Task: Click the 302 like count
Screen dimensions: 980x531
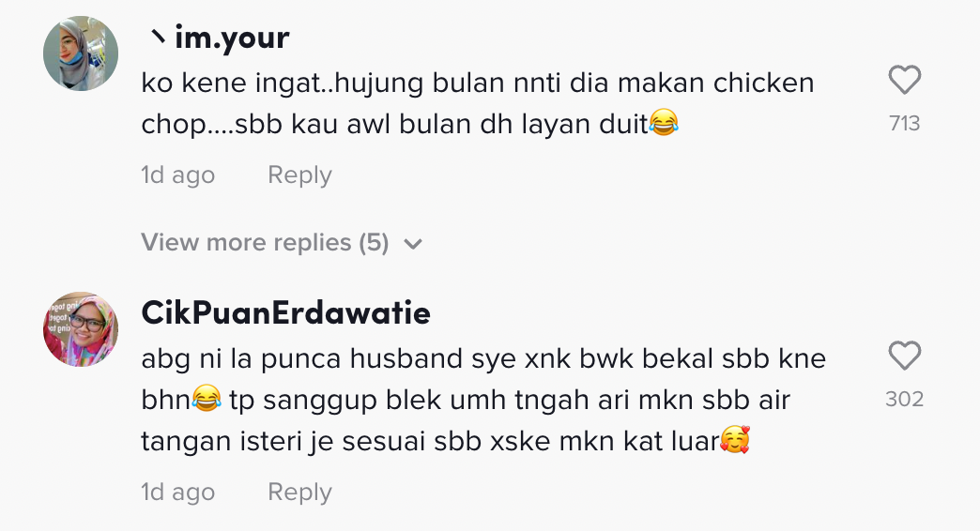Action: click(904, 399)
